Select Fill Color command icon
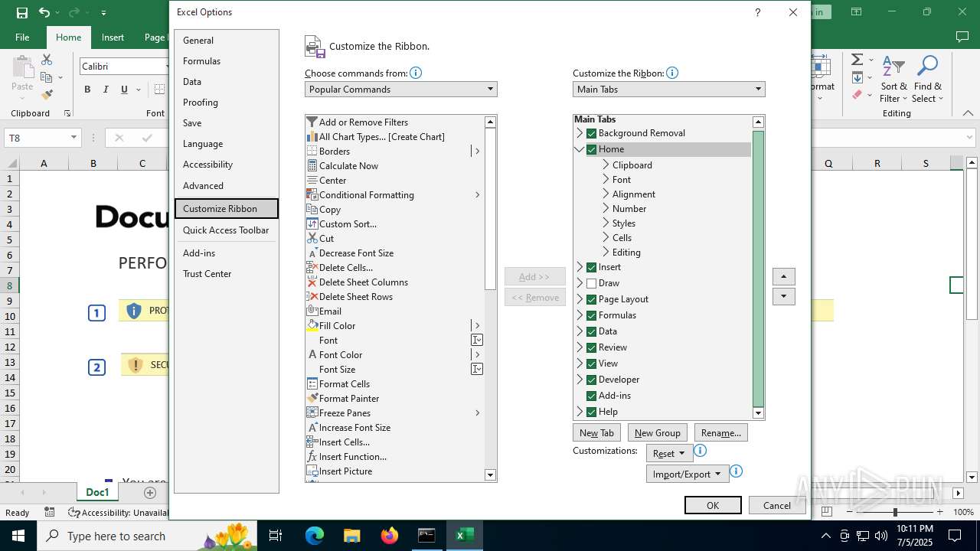 click(x=312, y=325)
